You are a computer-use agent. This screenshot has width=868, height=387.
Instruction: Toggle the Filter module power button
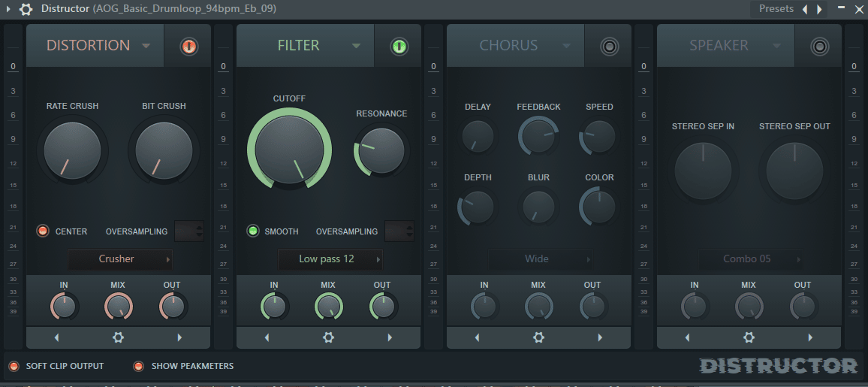pos(399,47)
